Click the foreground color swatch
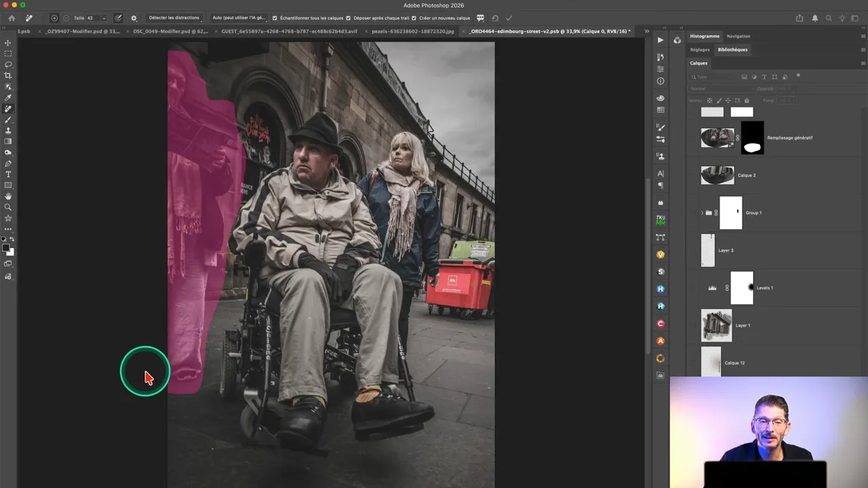Screen dimensions: 868x488 (x=6, y=248)
